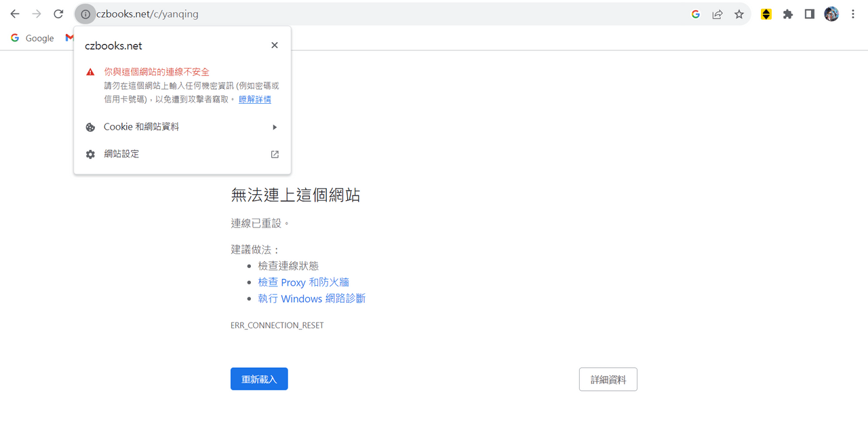868x431 pixels.
Task: Open Chrome three-dot menu
Action: coord(853,14)
